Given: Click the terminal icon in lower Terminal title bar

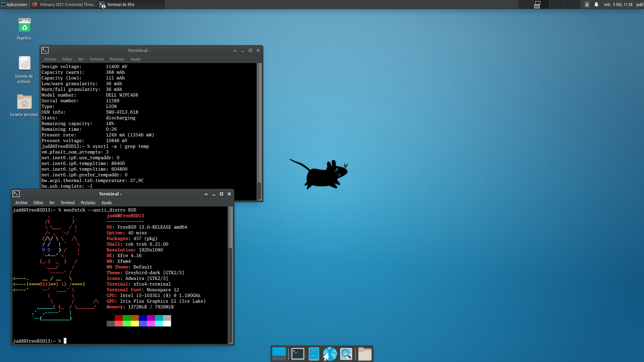Looking at the screenshot, I should click(x=16, y=194).
